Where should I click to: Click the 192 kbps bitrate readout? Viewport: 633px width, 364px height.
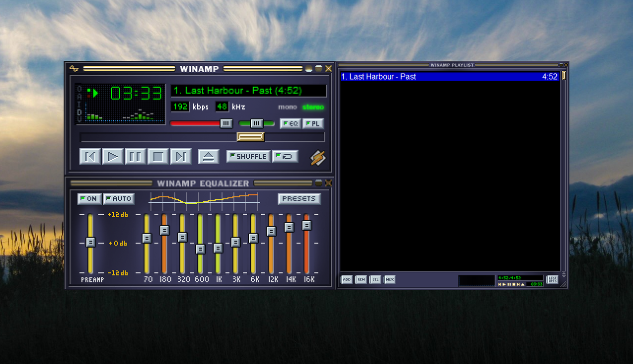coord(180,106)
